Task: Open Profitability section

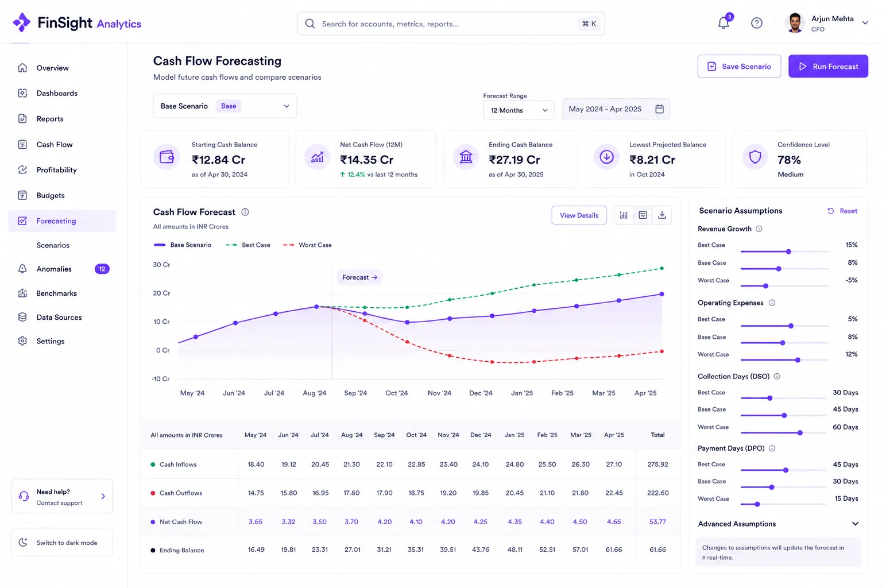Action: click(62, 170)
